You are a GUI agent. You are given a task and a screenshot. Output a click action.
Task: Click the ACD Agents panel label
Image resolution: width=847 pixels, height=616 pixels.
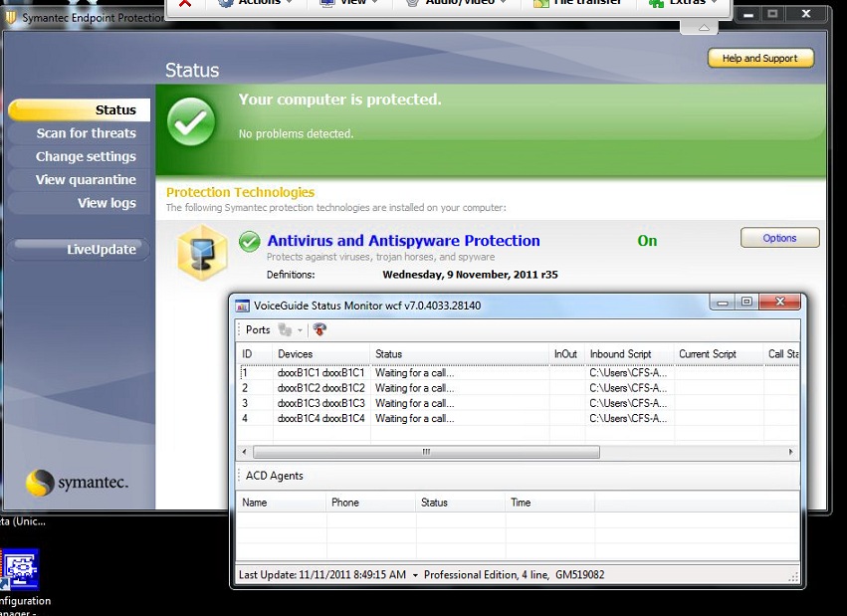275,476
